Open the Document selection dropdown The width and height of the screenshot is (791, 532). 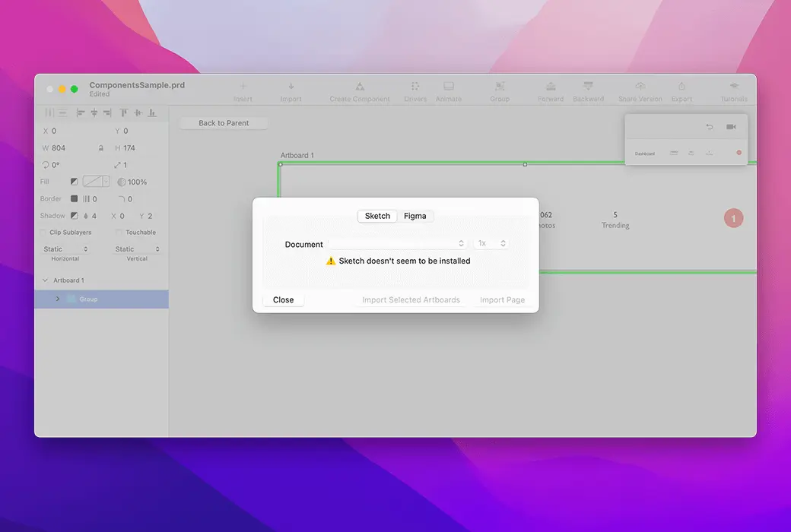pos(397,243)
